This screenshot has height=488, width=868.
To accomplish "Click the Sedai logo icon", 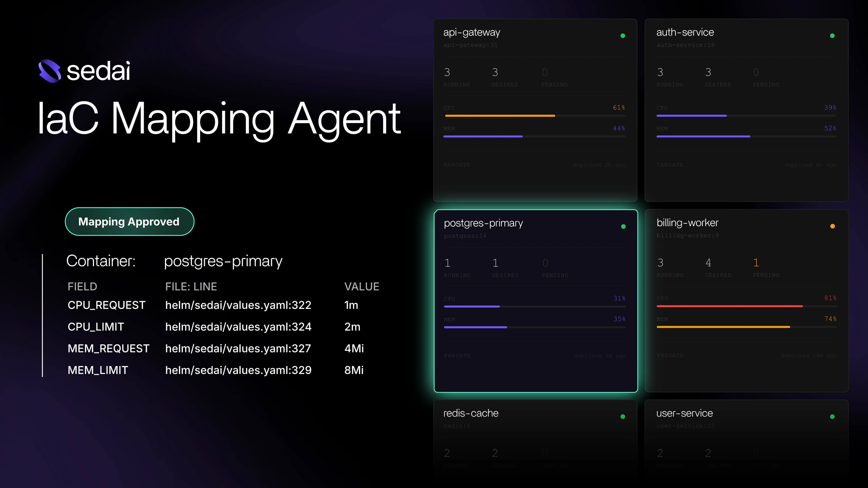I will (50, 71).
